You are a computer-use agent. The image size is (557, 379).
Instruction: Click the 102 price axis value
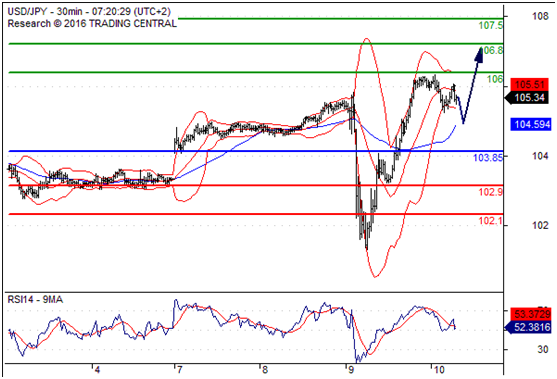(x=540, y=225)
